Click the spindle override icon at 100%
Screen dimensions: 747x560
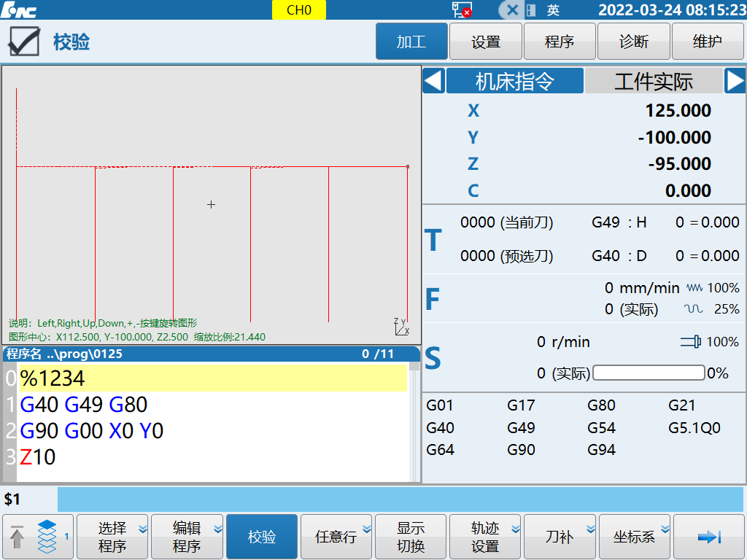pos(691,342)
